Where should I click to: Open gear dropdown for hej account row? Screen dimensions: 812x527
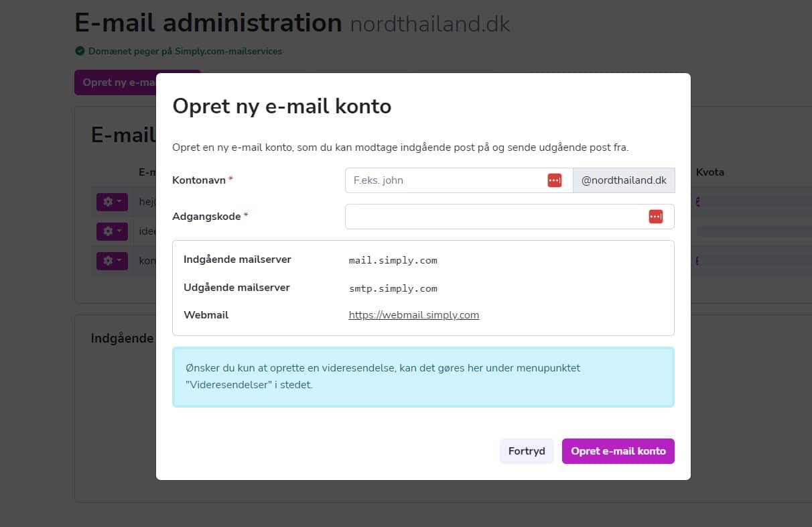(112, 201)
